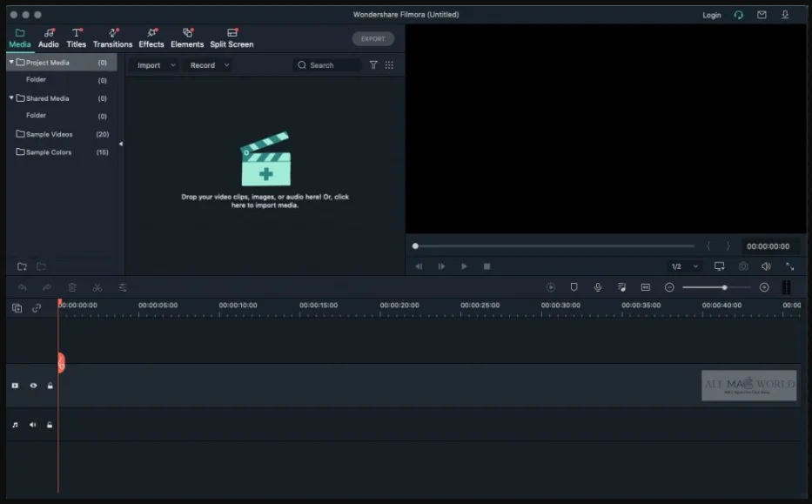Zoom out timeline with minus icon
812x504 pixels.
click(669, 287)
